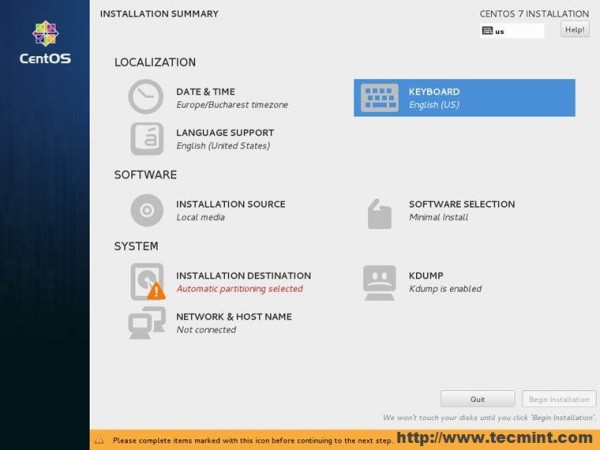Open Date & Time clock icon
This screenshot has height=450, width=600.
[x=146, y=96]
